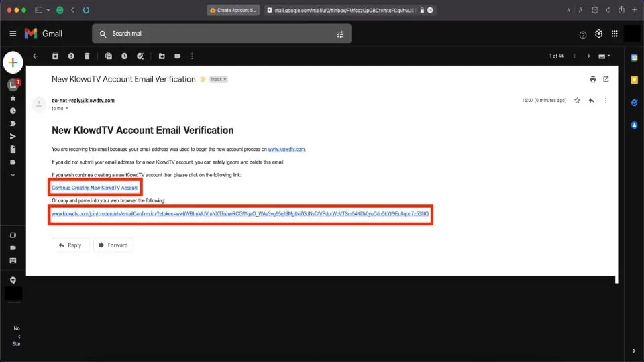
Task: Reply using the arrow icon near timestamp
Action: coord(592,100)
